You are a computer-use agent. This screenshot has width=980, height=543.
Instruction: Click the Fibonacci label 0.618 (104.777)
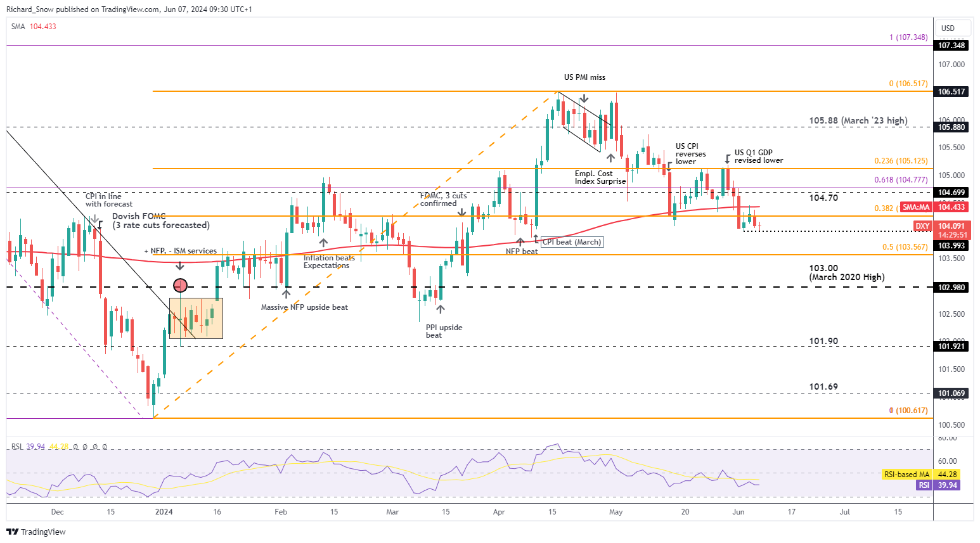(x=901, y=180)
